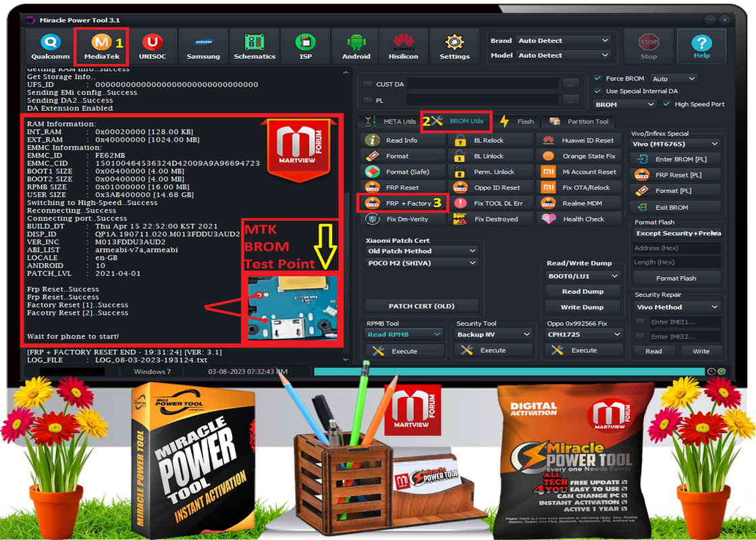
Task: Click the red Stop sign button
Action: tap(649, 47)
